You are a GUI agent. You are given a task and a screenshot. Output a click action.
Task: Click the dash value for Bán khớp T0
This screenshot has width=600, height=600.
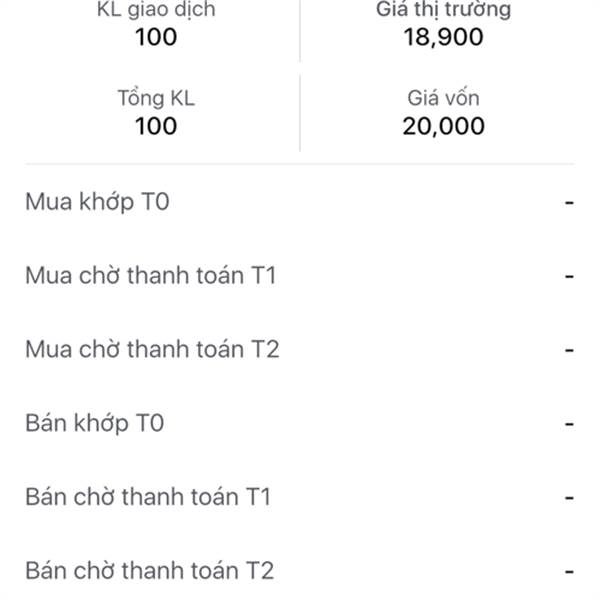coord(569,425)
